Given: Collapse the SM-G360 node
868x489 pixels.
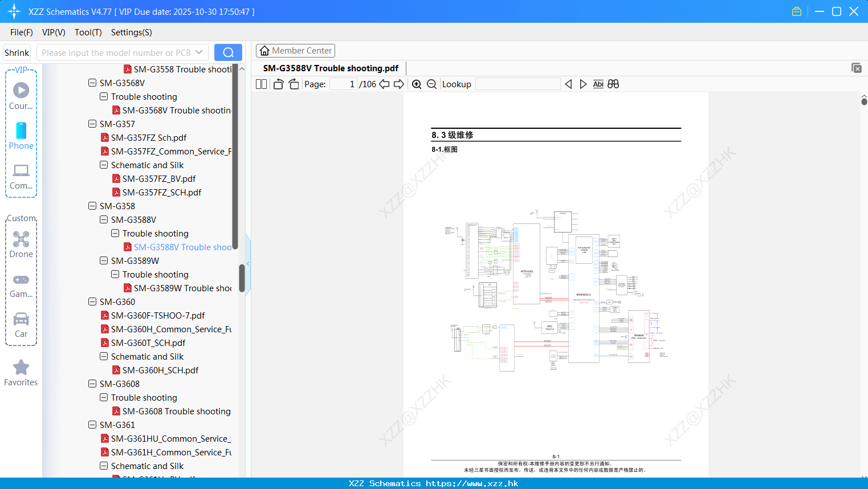Looking at the screenshot, I should [92, 301].
